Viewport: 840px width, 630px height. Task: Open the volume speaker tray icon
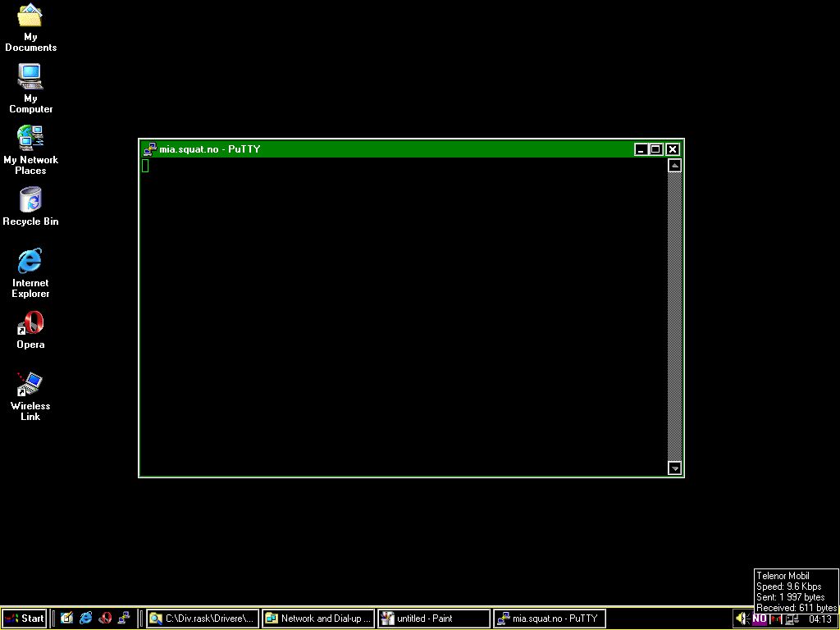click(742, 619)
